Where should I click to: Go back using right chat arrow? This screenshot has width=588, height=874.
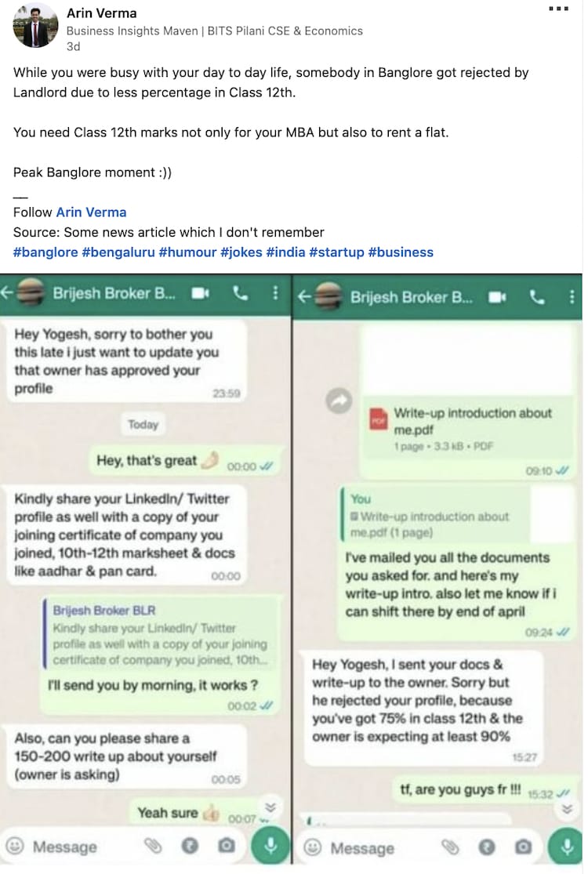[303, 297]
